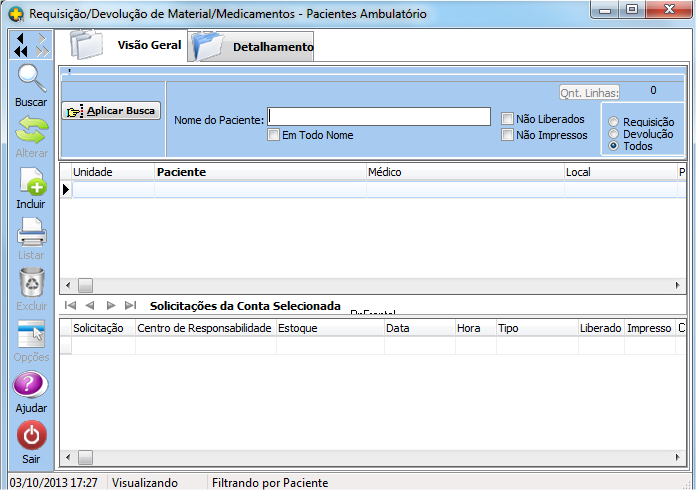Choose the Devolução radio option
The image size is (696, 490).
point(614,134)
